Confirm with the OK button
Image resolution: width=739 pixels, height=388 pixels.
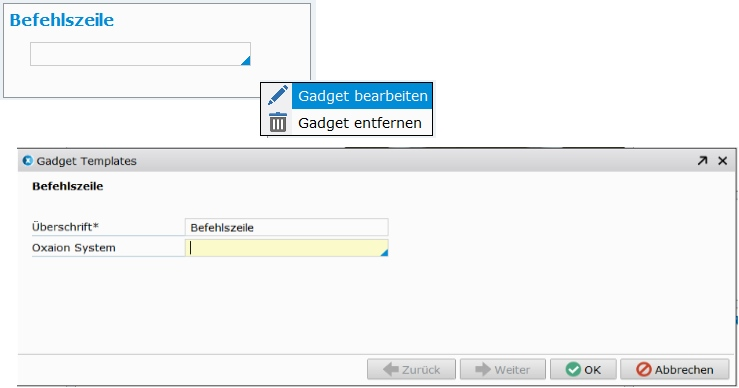tap(583, 369)
